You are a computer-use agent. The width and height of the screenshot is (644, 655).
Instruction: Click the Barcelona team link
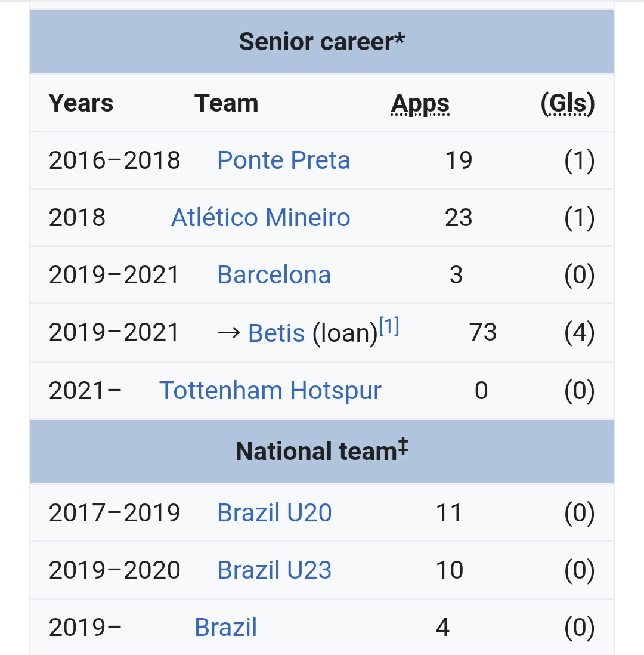pos(274,275)
